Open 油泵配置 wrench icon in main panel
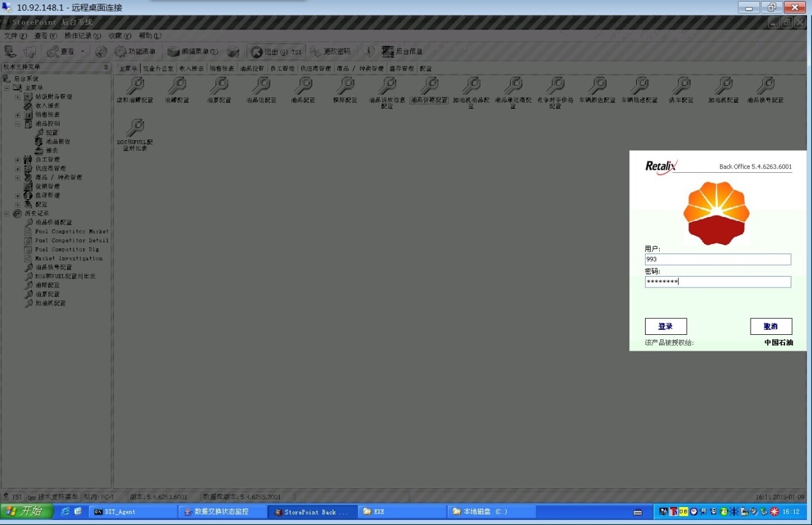 pyautogui.click(x=219, y=86)
